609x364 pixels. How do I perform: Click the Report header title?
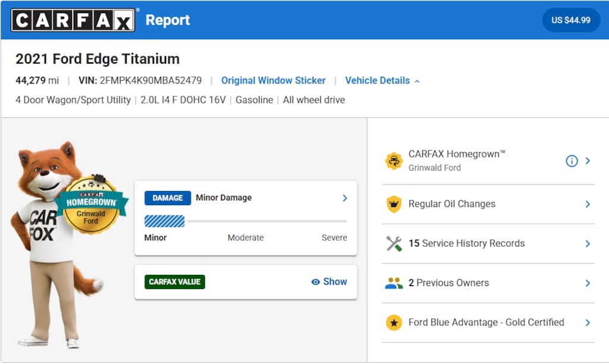point(167,20)
